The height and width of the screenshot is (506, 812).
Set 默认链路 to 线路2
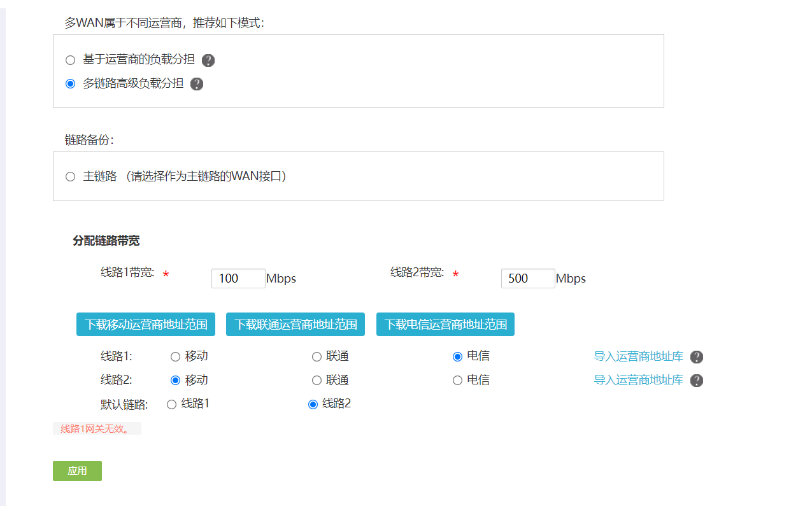click(313, 404)
